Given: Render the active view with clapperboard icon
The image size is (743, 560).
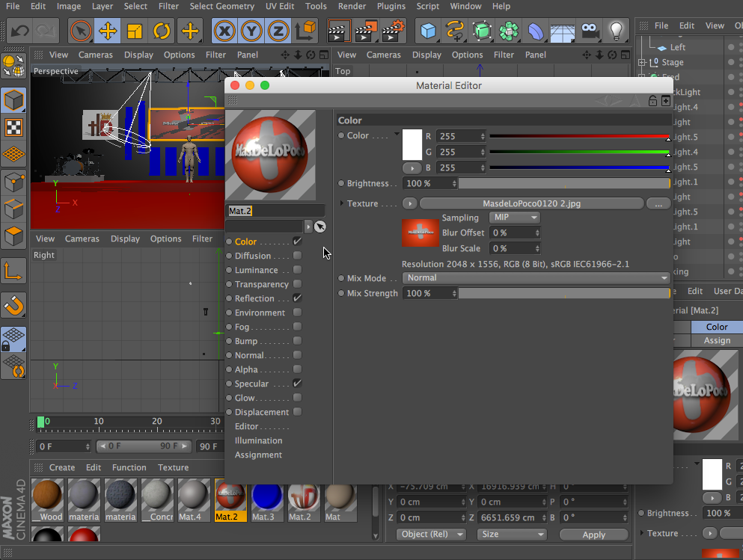Looking at the screenshot, I should pos(339,31).
